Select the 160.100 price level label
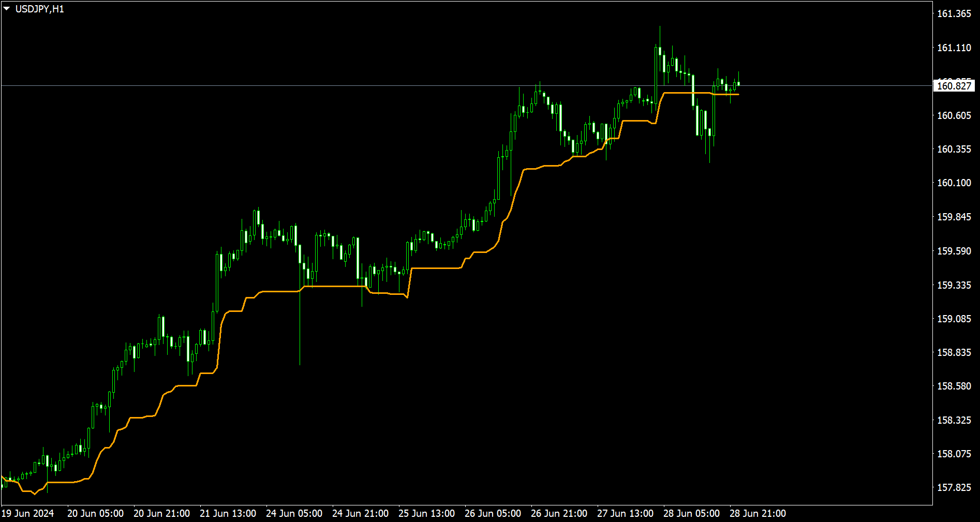980x522 pixels. click(954, 183)
